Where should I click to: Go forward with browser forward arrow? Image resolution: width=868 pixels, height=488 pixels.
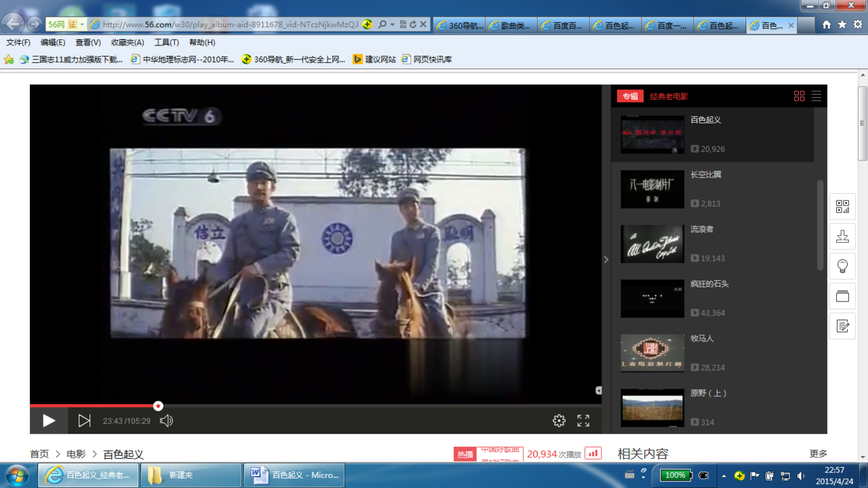point(35,24)
